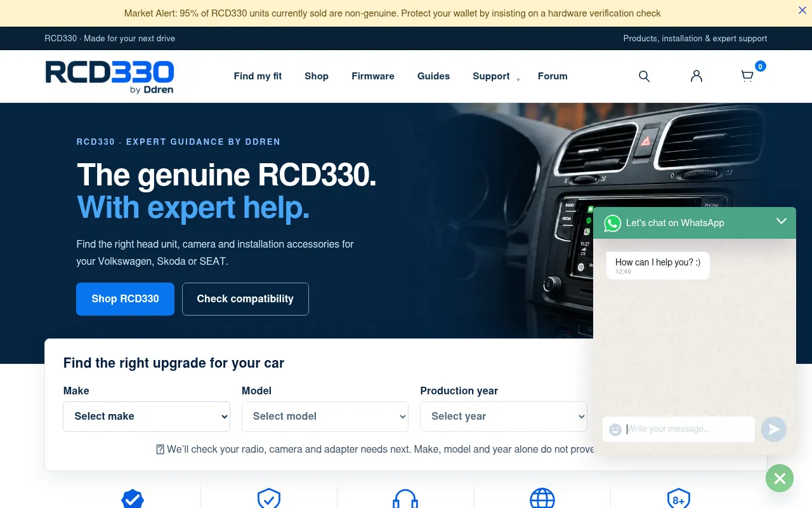812x508 pixels.
Task: Click the Check compatibility button
Action: (246, 299)
